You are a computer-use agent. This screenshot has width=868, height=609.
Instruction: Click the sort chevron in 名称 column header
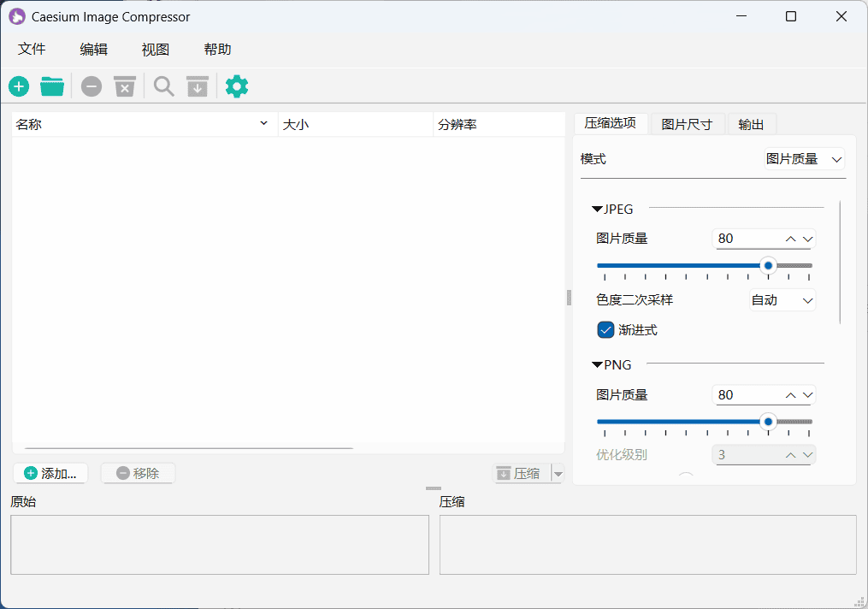(264, 123)
